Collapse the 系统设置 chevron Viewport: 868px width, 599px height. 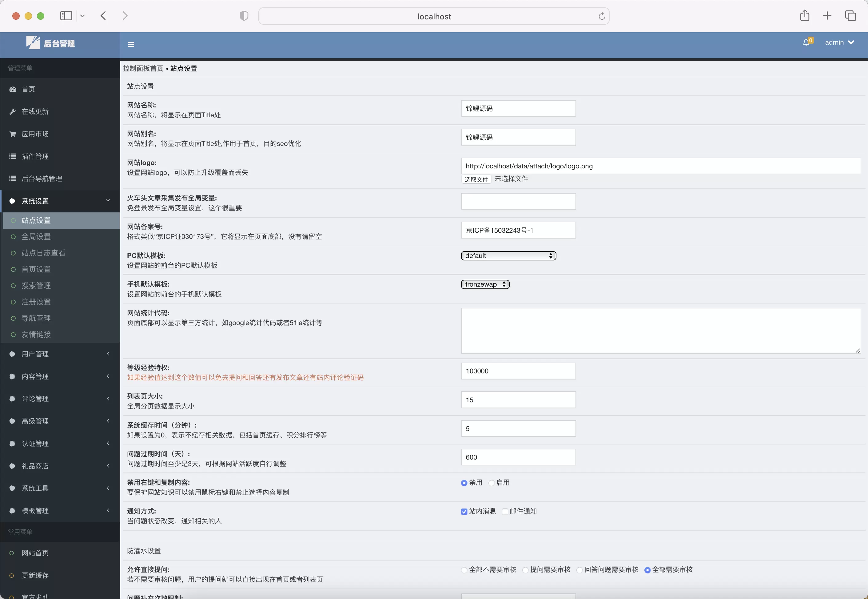click(x=108, y=201)
